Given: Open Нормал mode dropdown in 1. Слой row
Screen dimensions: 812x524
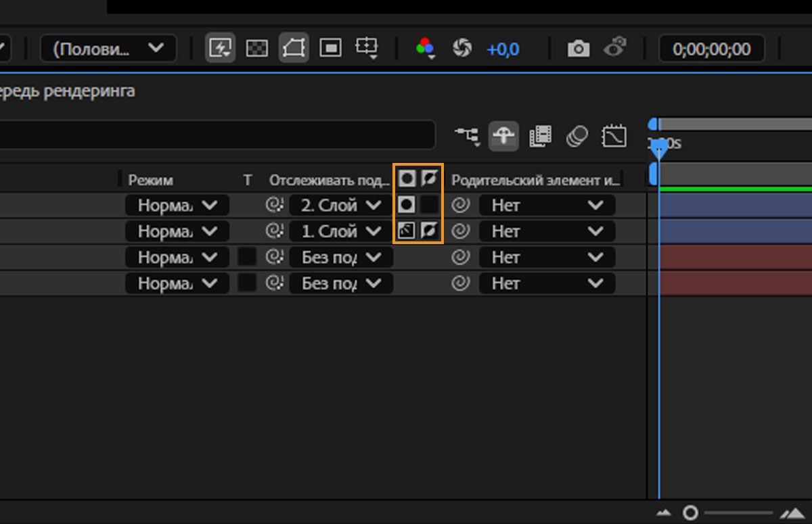Looking at the screenshot, I should point(177,231).
